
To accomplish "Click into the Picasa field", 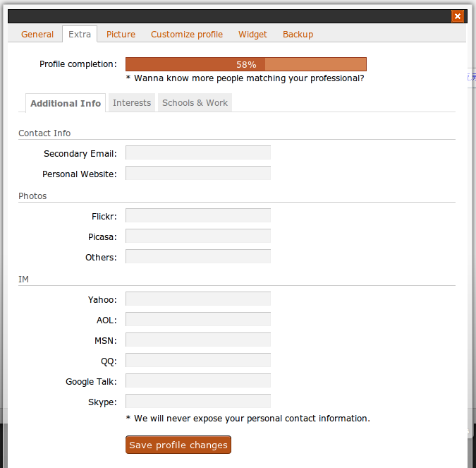I will click(198, 236).
